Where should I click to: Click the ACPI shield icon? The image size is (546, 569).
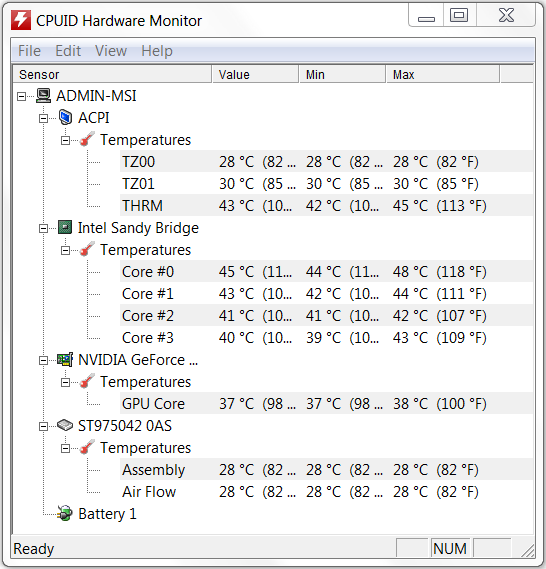[x=65, y=118]
